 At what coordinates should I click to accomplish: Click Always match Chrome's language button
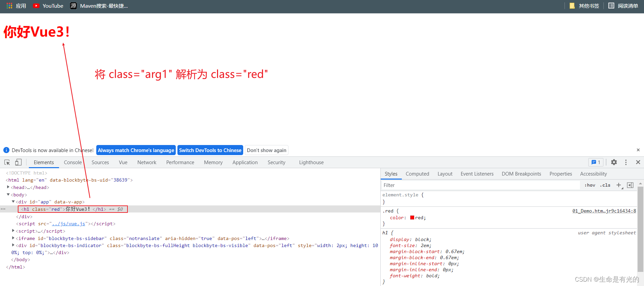[x=136, y=150]
